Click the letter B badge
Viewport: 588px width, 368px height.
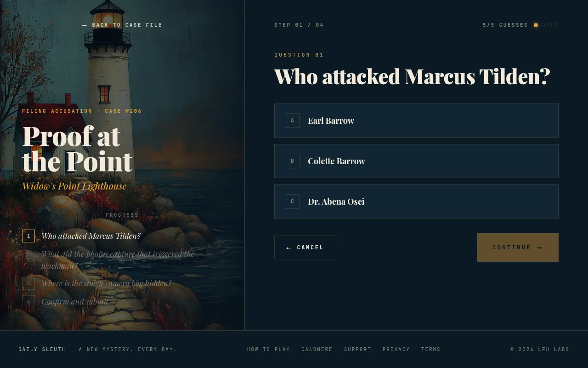(292, 161)
